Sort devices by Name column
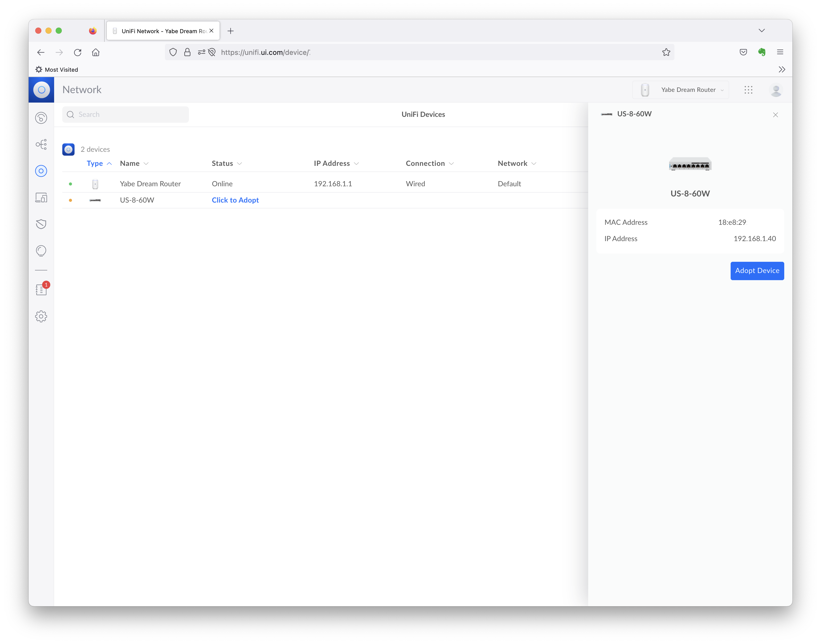 (134, 163)
